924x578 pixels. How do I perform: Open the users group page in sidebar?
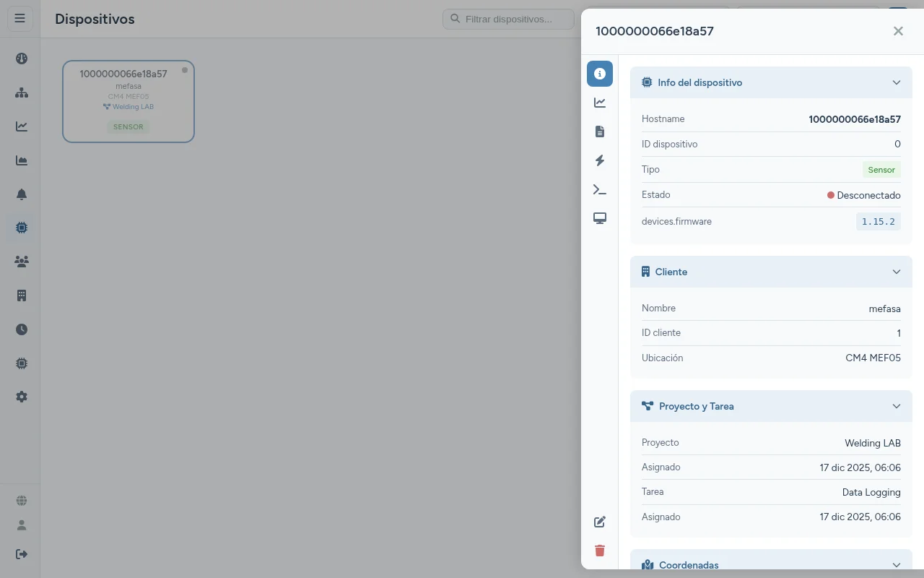coord(22,262)
